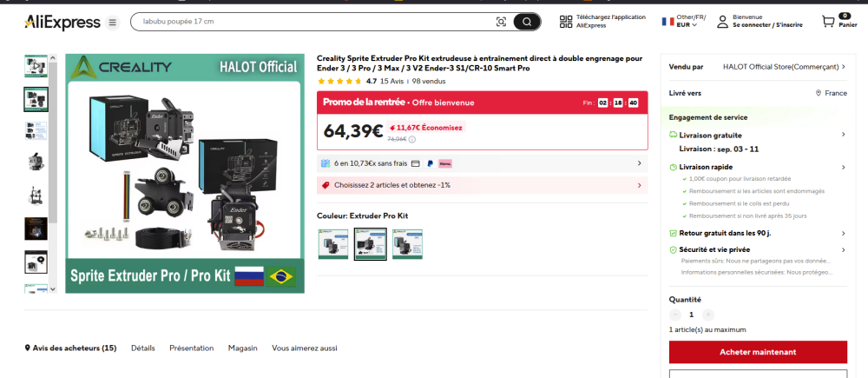
Task: Open Avis des acheteurs (15) tab
Action: click(x=71, y=348)
